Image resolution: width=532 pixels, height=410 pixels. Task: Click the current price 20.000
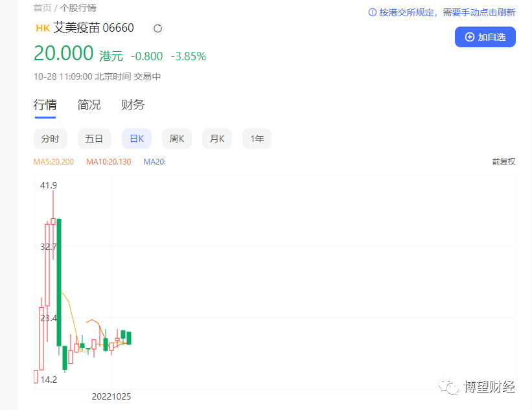pyautogui.click(x=64, y=54)
